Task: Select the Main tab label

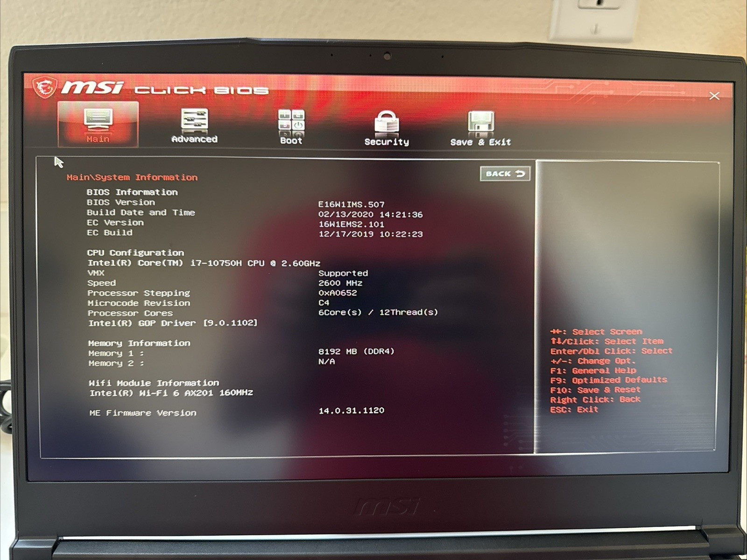Action: (x=98, y=139)
